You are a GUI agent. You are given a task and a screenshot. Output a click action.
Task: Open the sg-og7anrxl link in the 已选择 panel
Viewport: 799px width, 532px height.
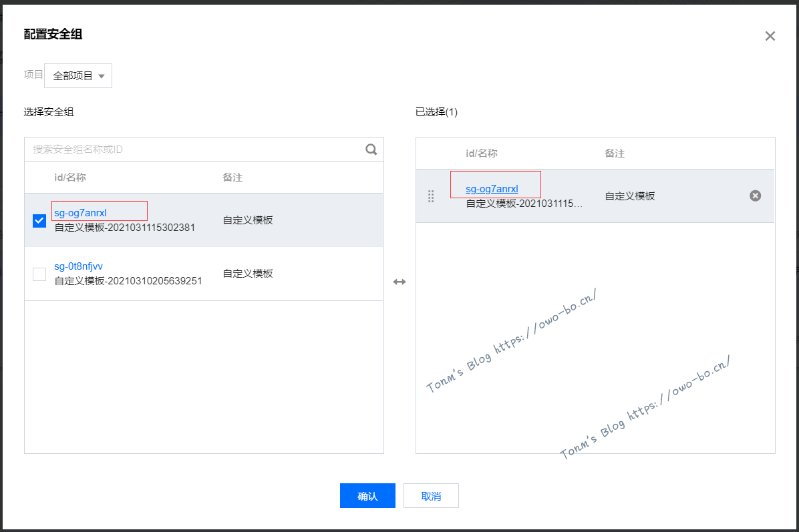(492, 189)
